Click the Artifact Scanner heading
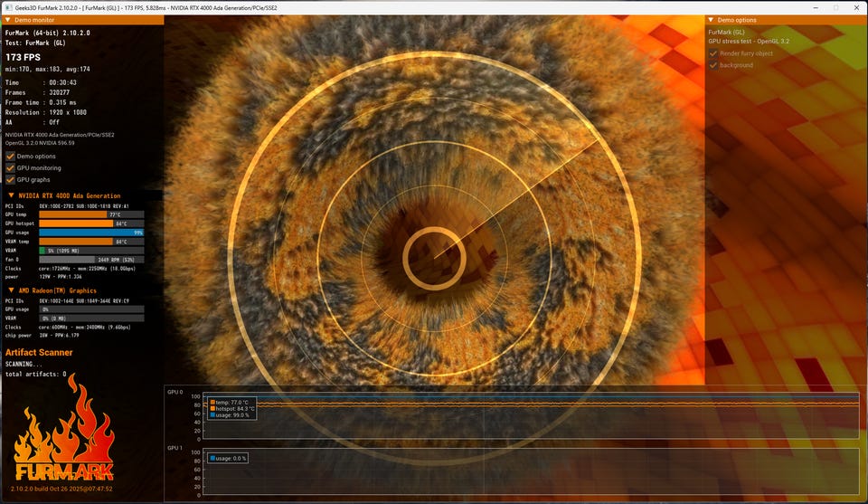The image size is (868, 504). (39, 352)
